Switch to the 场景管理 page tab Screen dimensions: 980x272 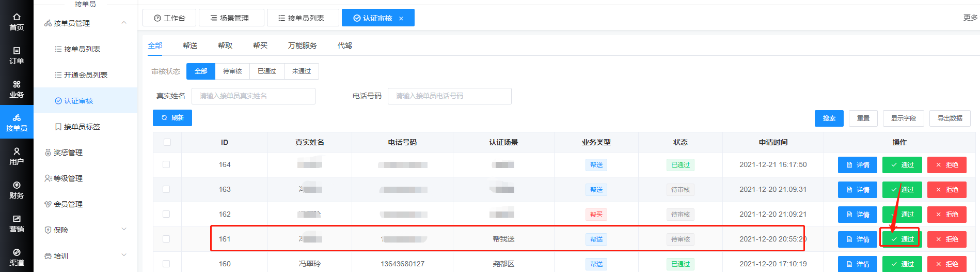coord(231,18)
